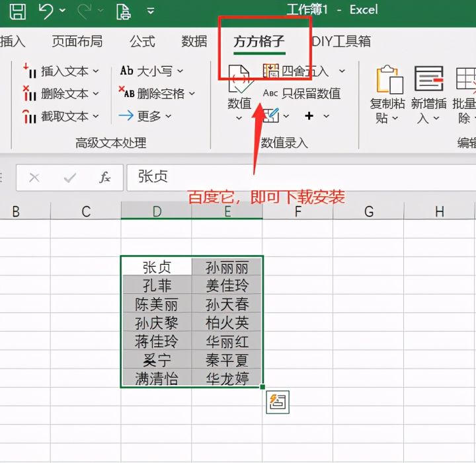Switch to the 页面布局 tab

click(77, 41)
